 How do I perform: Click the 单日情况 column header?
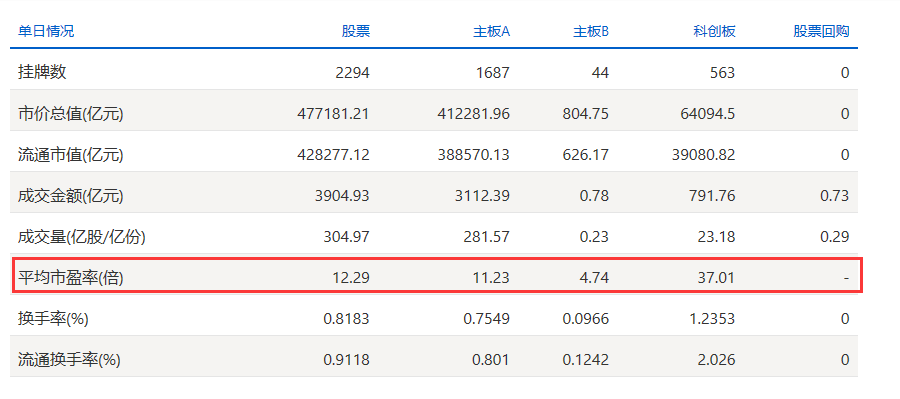[46, 31]
